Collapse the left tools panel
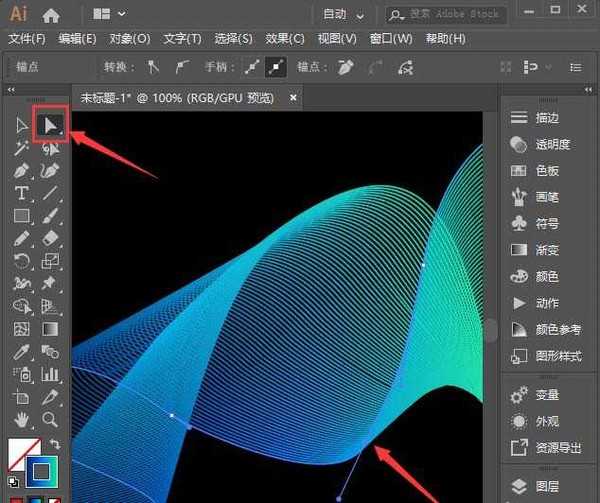Image resolution: width=600 pixels, height=503 pixels. point(12,91)
